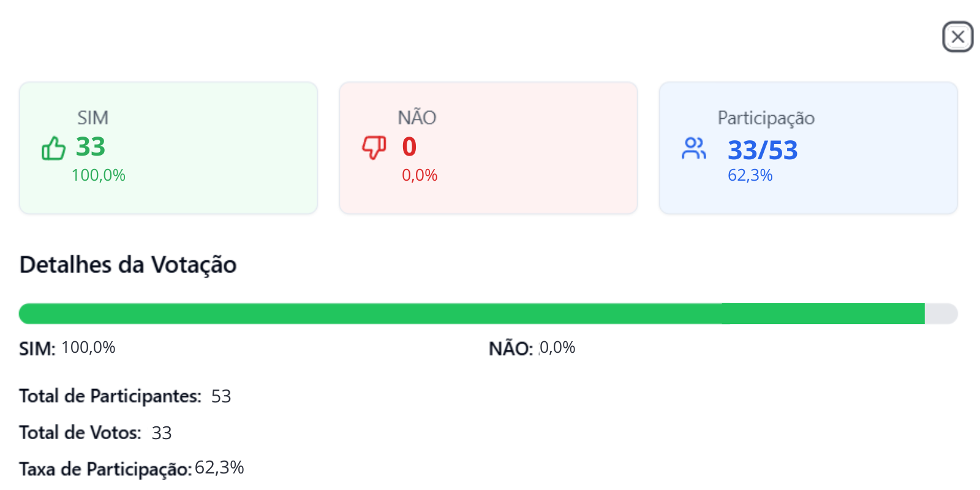The image size is (980, 490).
Task: Select the SIM vote count 33
Action: coord(91,147)
